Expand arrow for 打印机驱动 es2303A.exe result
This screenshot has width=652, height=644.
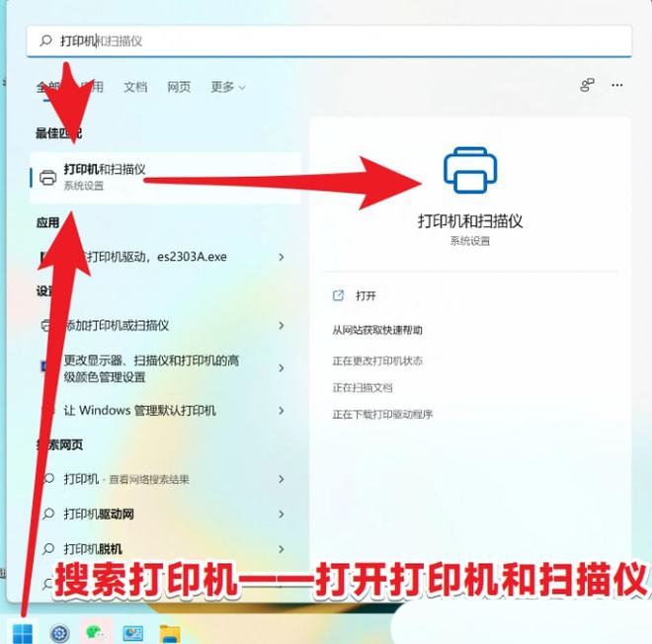[282, 257]
